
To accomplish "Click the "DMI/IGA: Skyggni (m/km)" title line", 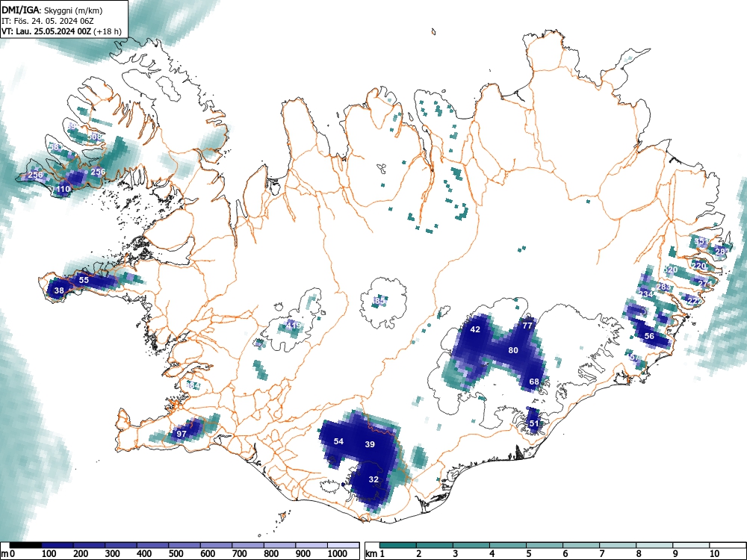I will [x=52, y=10].
